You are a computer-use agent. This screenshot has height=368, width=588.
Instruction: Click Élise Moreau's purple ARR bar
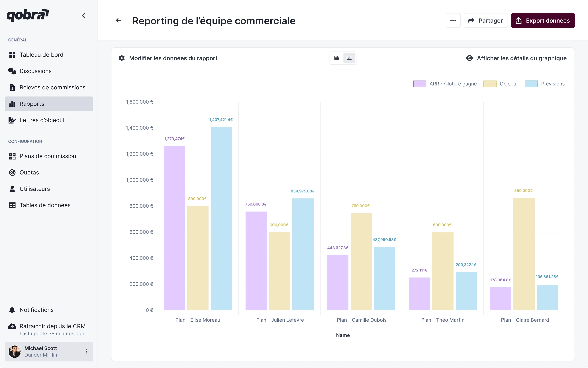(174, 228)
